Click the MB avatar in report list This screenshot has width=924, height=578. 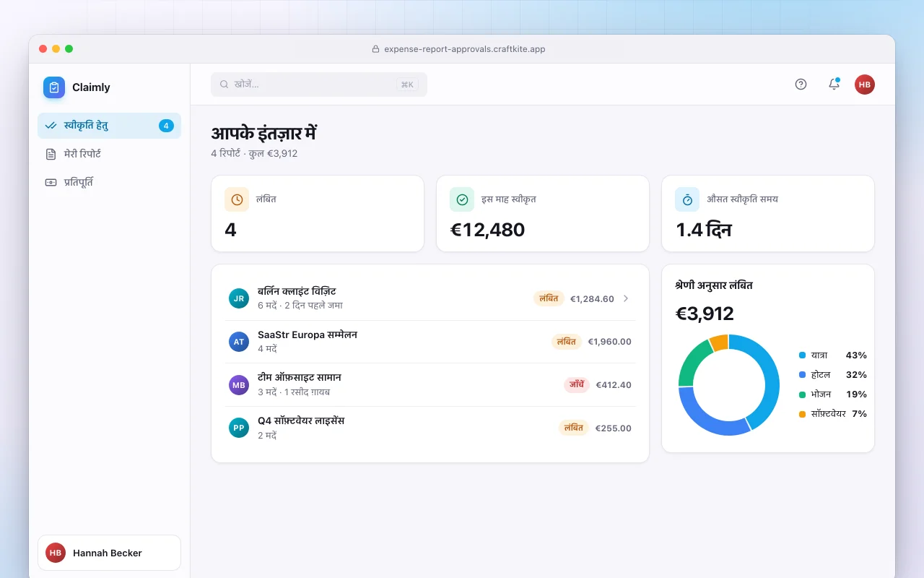click(239, 385)
